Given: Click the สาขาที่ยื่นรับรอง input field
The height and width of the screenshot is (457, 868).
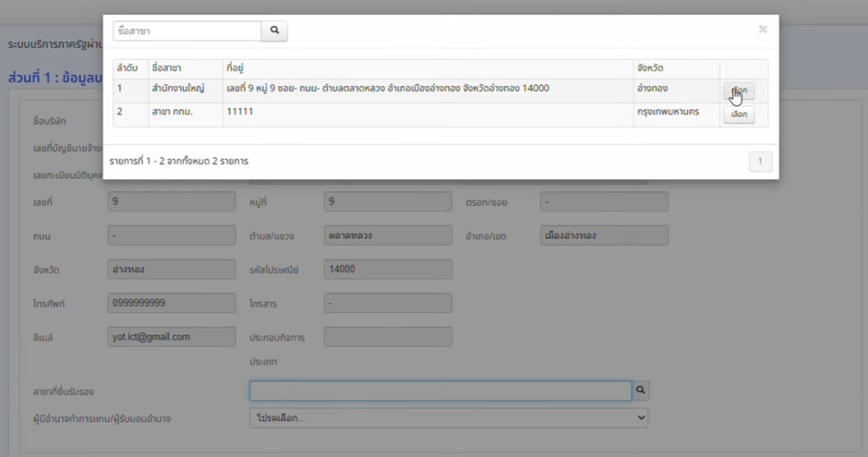Looking at the screenshot, I should pos(440,391).
